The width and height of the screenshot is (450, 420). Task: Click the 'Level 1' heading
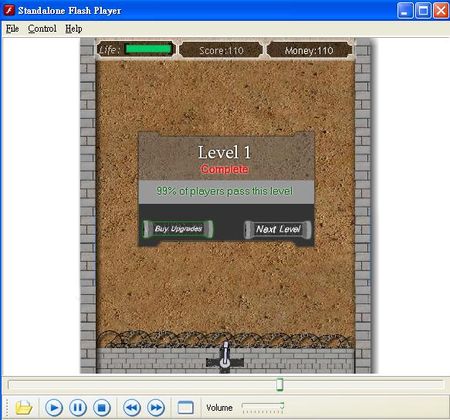[x=224, y=152]
